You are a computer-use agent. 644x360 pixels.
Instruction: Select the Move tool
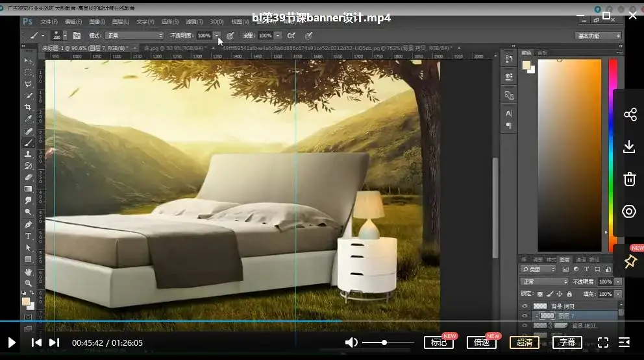point(29,60)
